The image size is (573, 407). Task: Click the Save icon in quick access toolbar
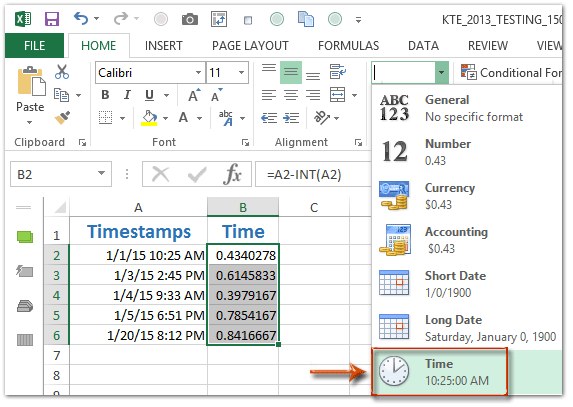tap(52, 19)
